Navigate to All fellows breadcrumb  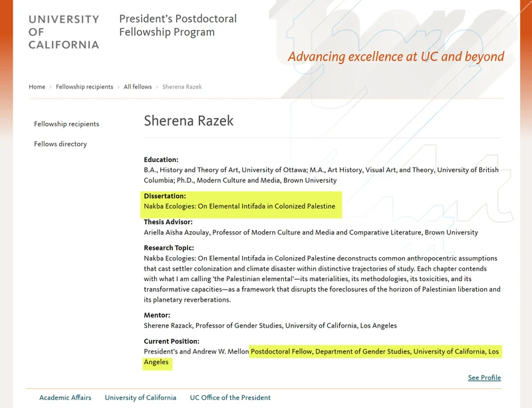point(138,87)
